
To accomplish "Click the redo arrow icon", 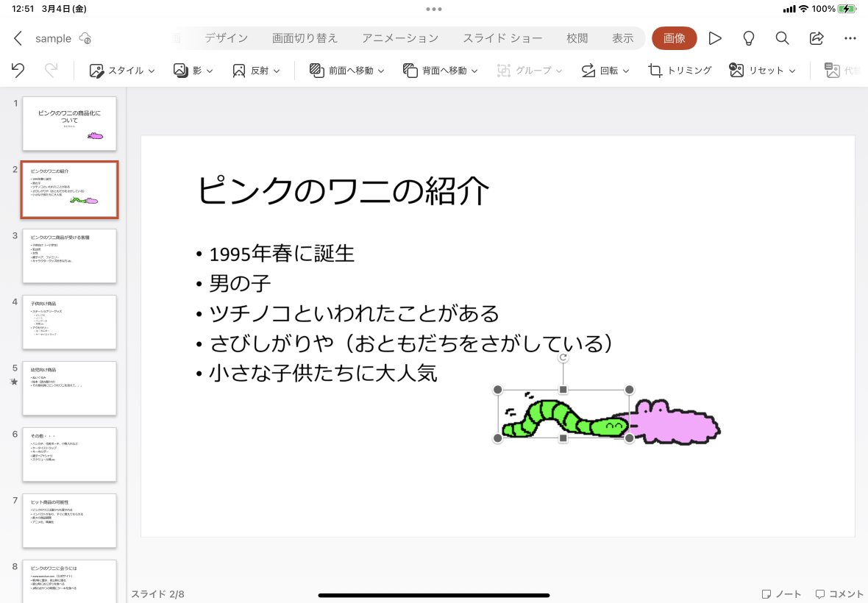I will click(x=51, y=71).
